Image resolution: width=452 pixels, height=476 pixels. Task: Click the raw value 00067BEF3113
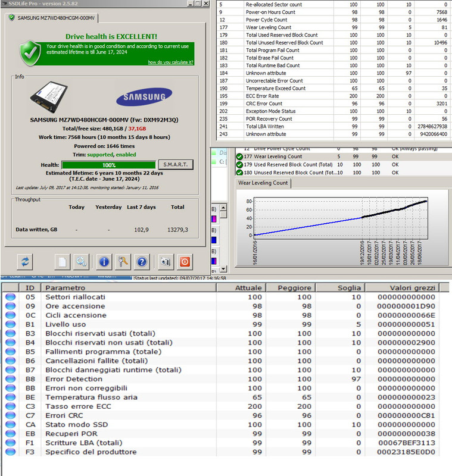[x=407, y=443]
